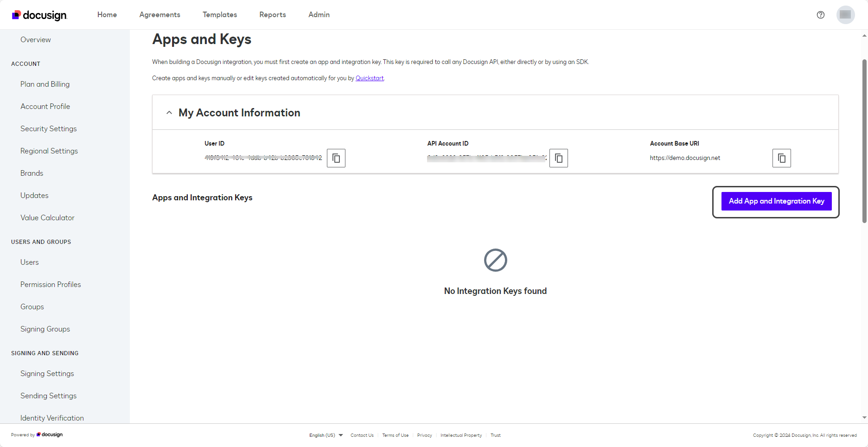Click Trust footer link
This screenshot has width=868, height=447.
(496, 435)
